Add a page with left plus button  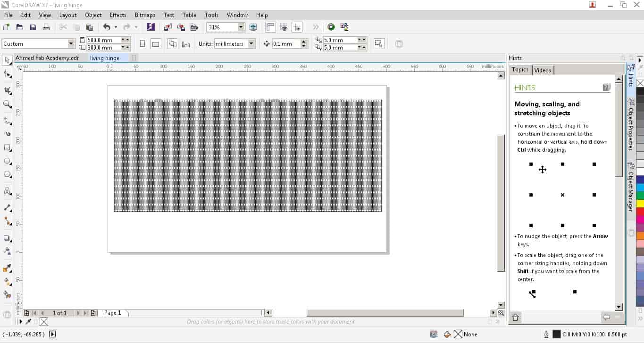27,313
